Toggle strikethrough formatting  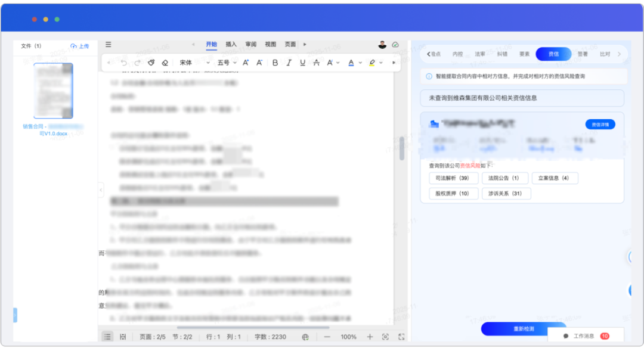[316, 63]
